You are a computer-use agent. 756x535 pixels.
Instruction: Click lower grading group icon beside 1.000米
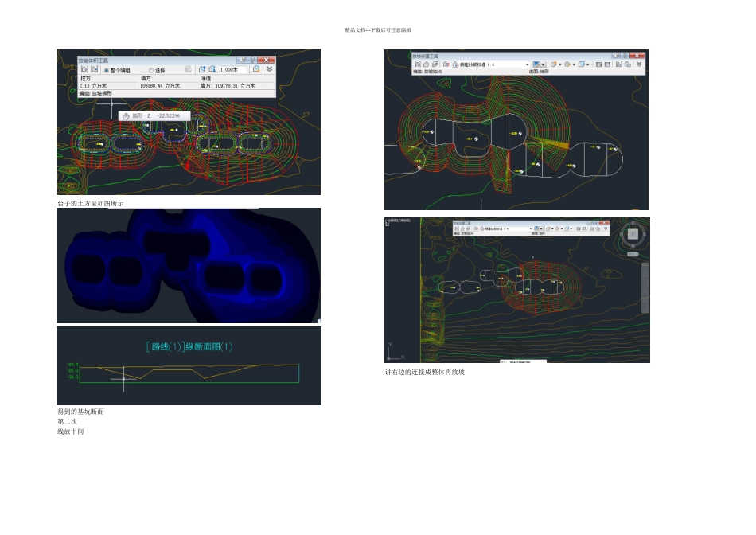(x=212, y=69)
